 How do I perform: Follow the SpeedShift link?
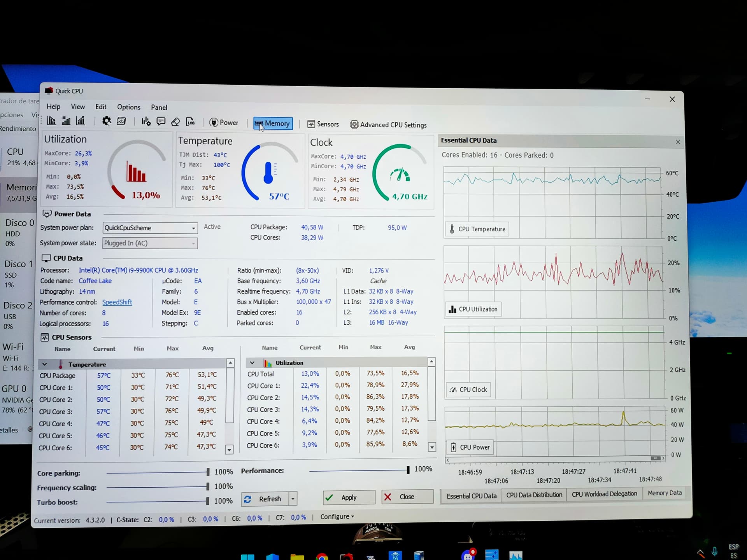[117, 302]
